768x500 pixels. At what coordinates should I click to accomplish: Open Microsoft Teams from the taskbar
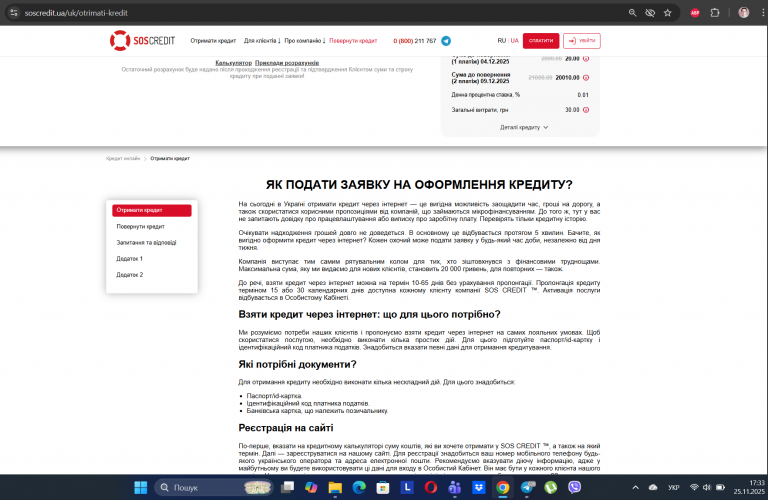(455, 487)
